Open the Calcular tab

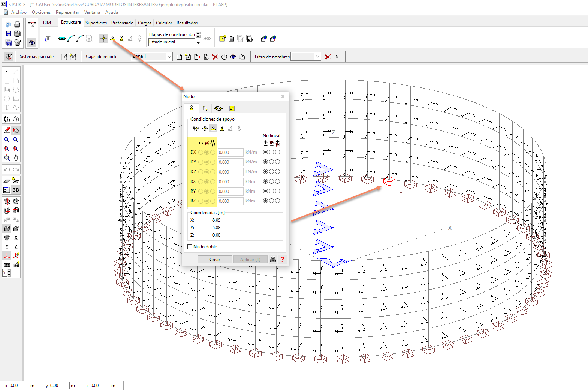pos(164,23)
